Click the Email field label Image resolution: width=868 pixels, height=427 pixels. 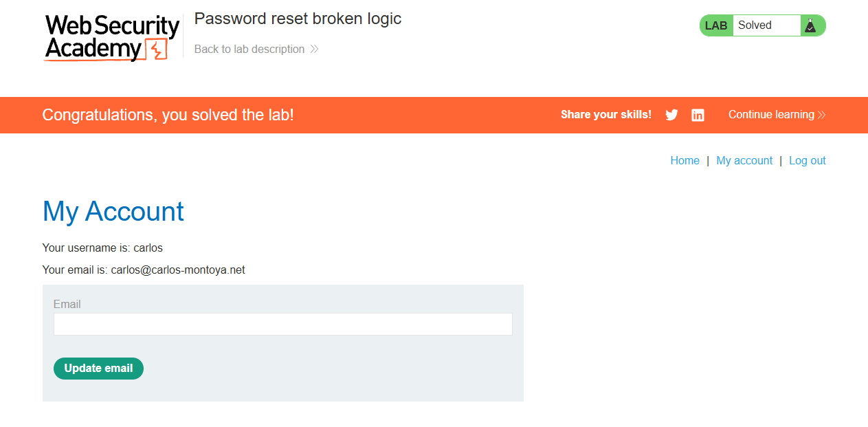(67, 305)
